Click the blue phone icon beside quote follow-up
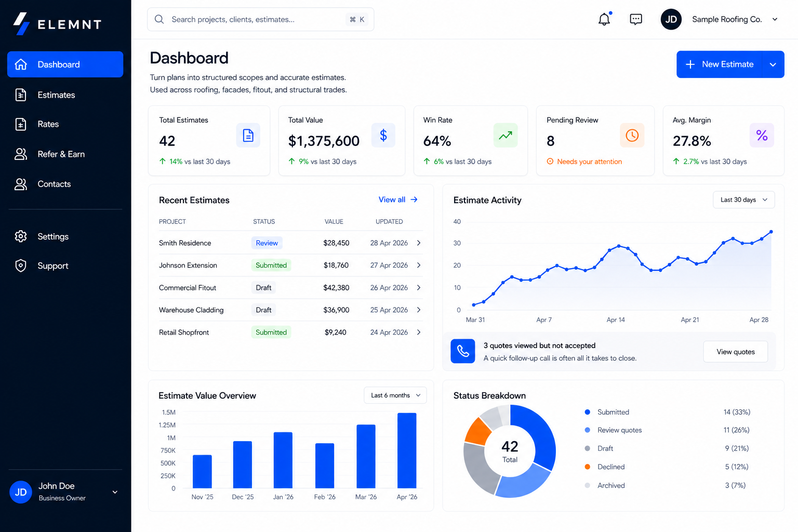798x532 pixels. (462, 351)
